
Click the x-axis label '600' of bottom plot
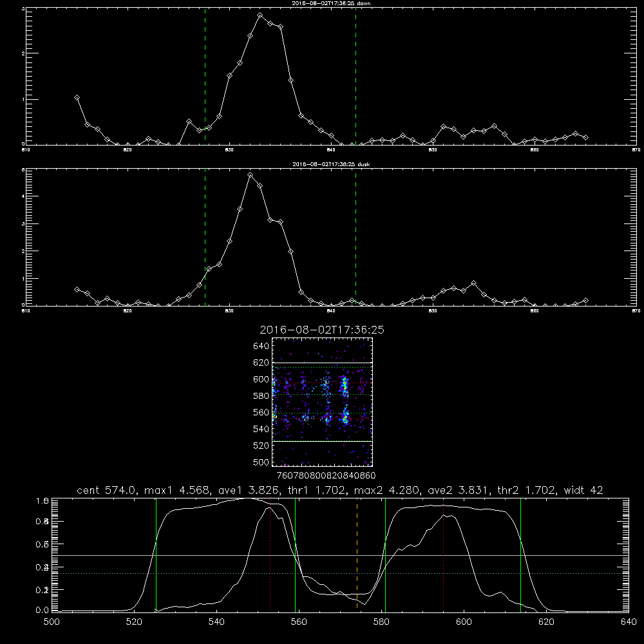tap(464, 622)
